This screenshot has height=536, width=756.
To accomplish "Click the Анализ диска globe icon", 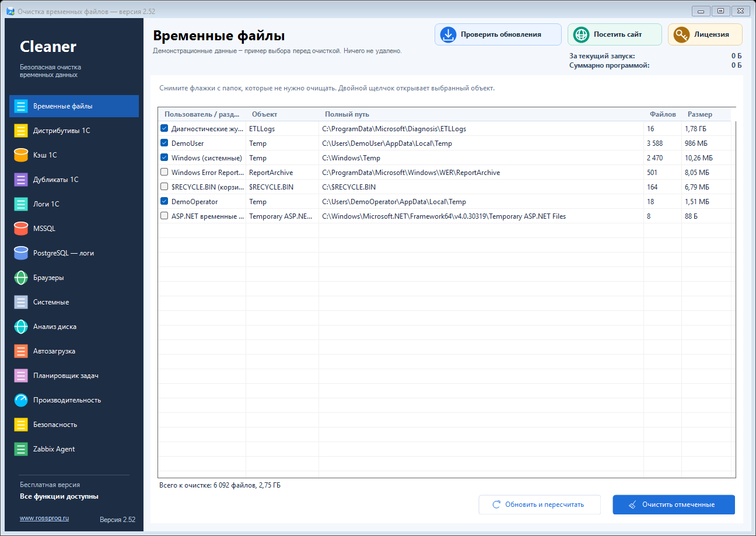I will click(x=21, y=327).
